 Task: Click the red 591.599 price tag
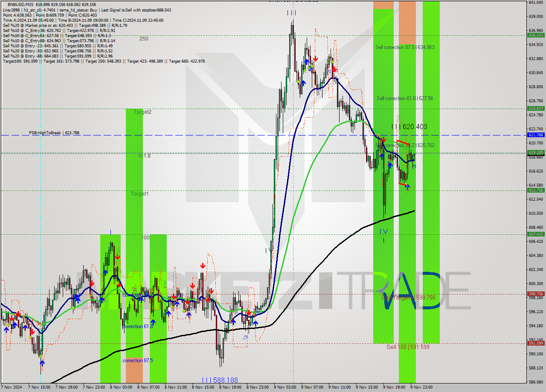536,343
